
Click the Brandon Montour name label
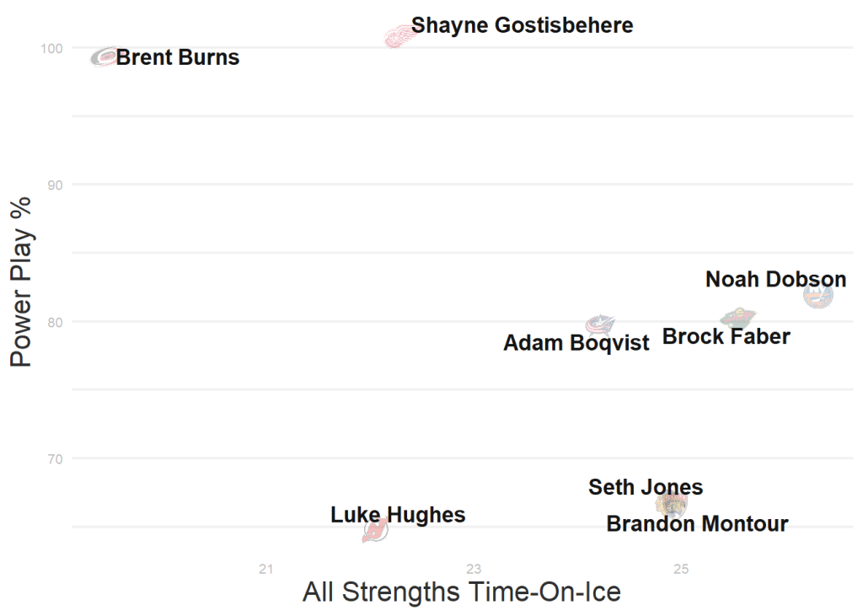click(697, 524)
